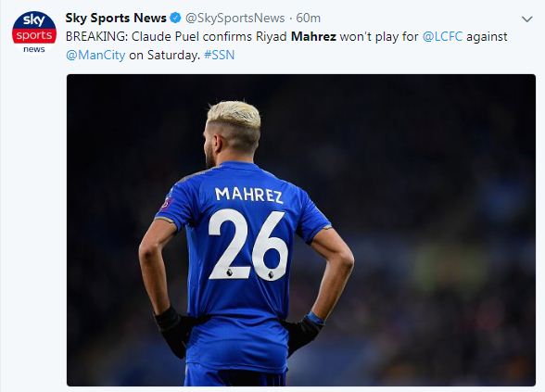Click the blue verified badge
The image size is (545, 392).
175,18
